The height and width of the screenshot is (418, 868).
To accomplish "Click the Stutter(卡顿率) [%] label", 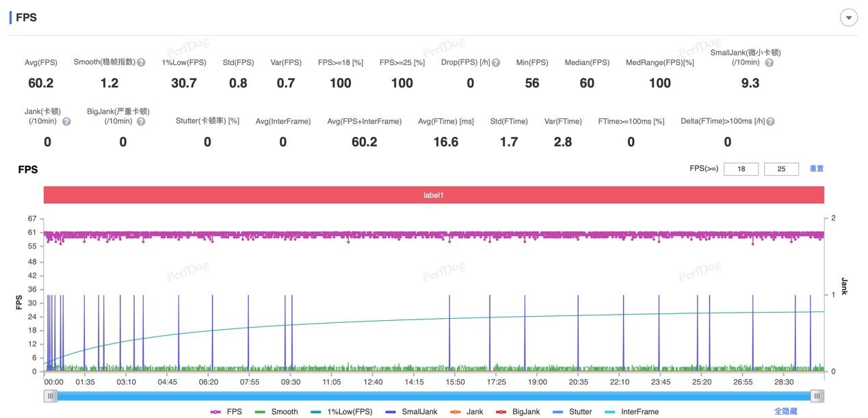I will (207, 122).
